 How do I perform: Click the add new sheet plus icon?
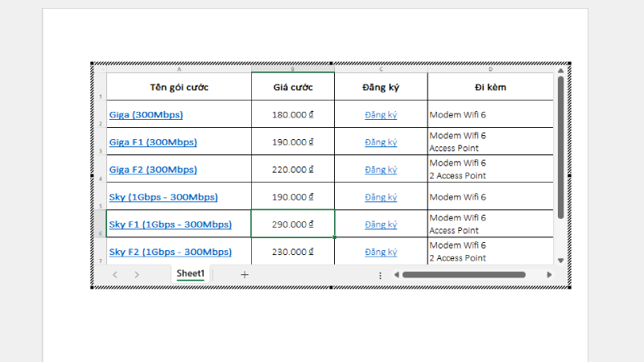245,274
